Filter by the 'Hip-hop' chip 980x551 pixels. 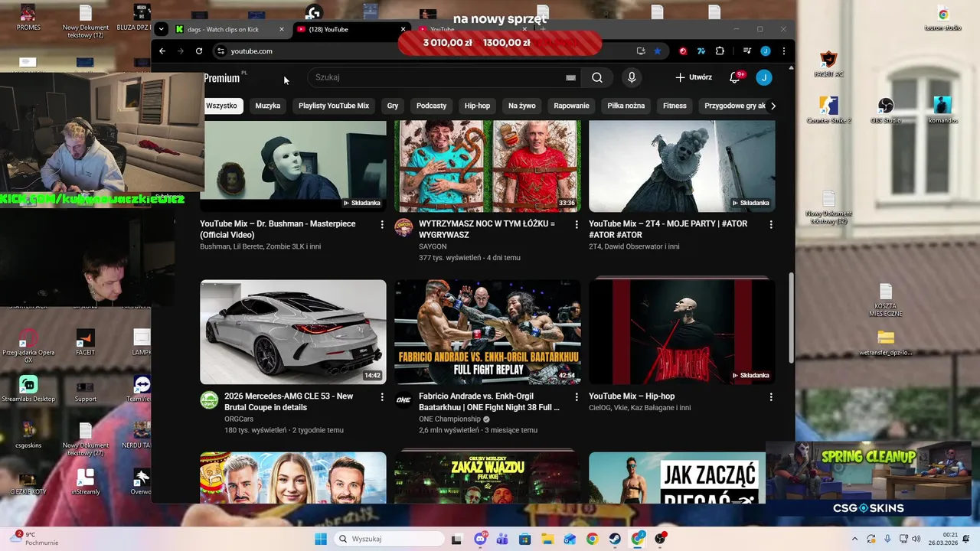click(x=477, y=106)
